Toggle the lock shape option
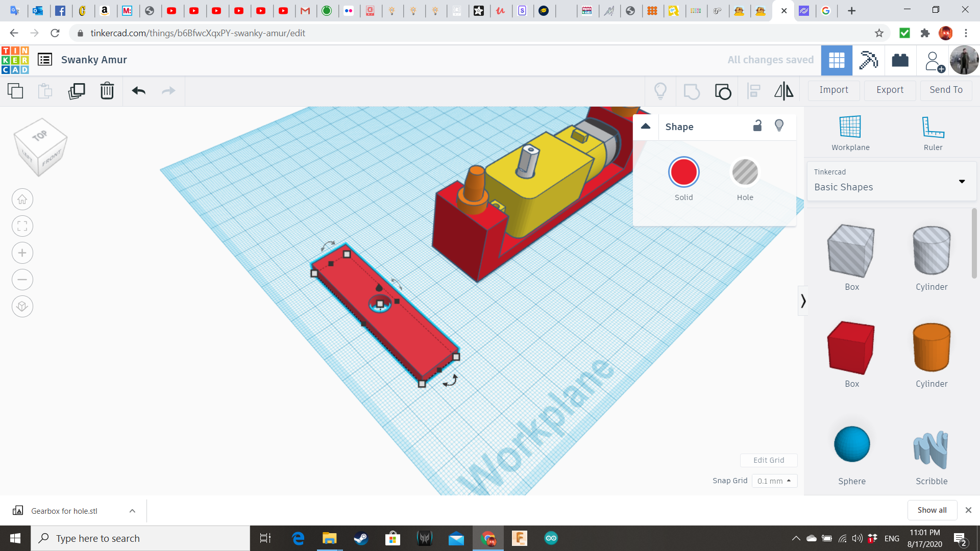The image size is (980, 551). coord(757,126)
